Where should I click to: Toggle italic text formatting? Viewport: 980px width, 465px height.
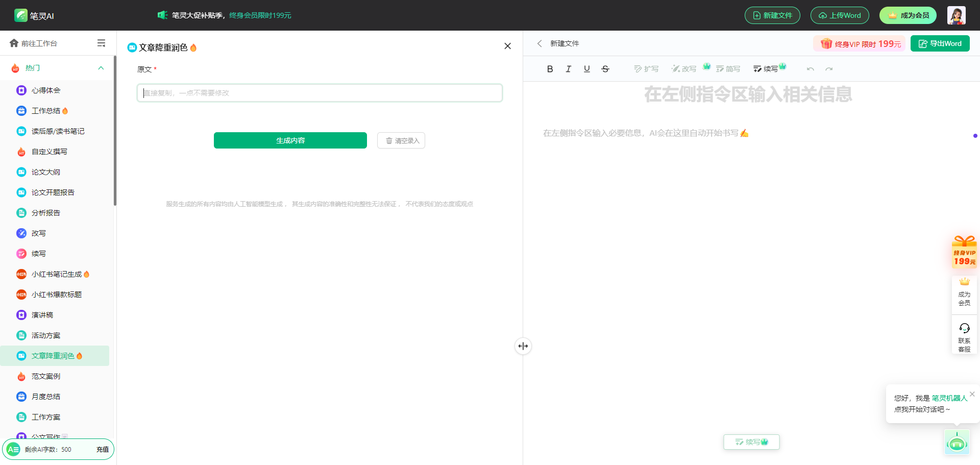(568, 69)
